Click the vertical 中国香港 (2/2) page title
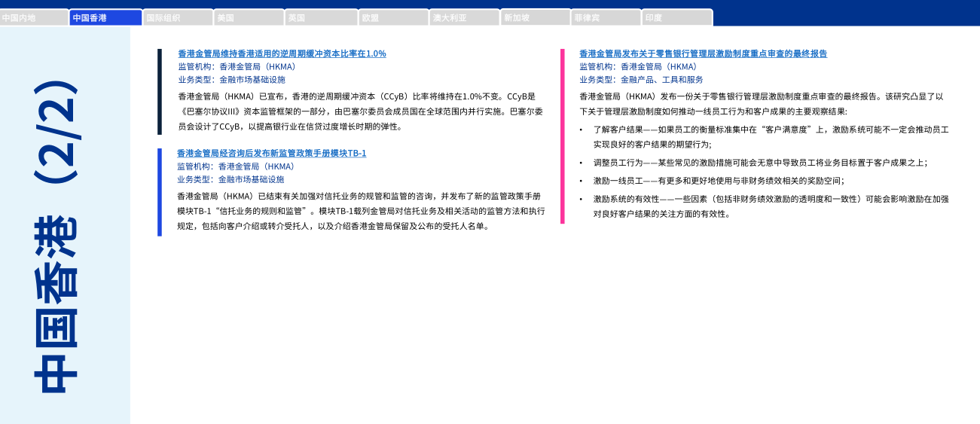The width and height of the screenshot is (980, 424). 56,237
